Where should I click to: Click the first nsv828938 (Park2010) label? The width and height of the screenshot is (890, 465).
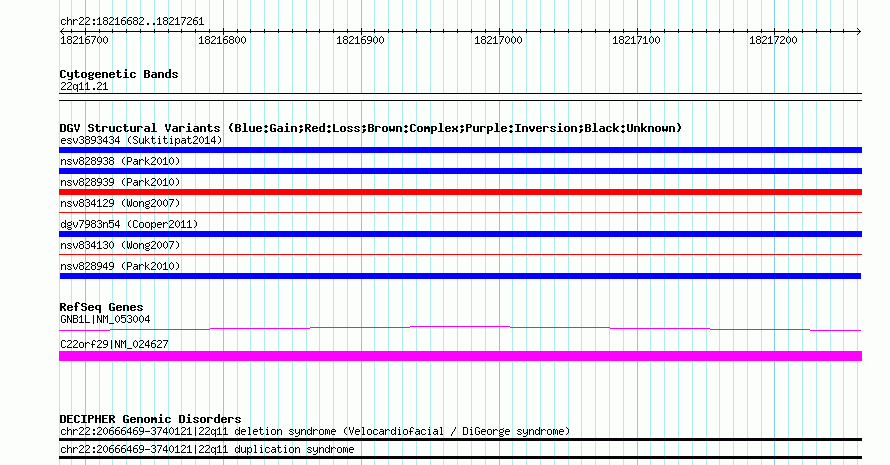[120, 161]
